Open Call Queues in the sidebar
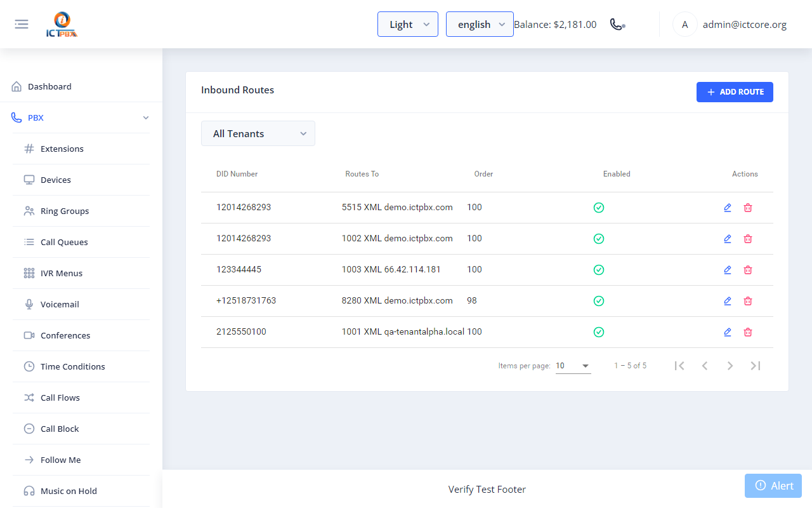This screenshot has height=508, width=812. pyautogui.click(x=81, y=242)
